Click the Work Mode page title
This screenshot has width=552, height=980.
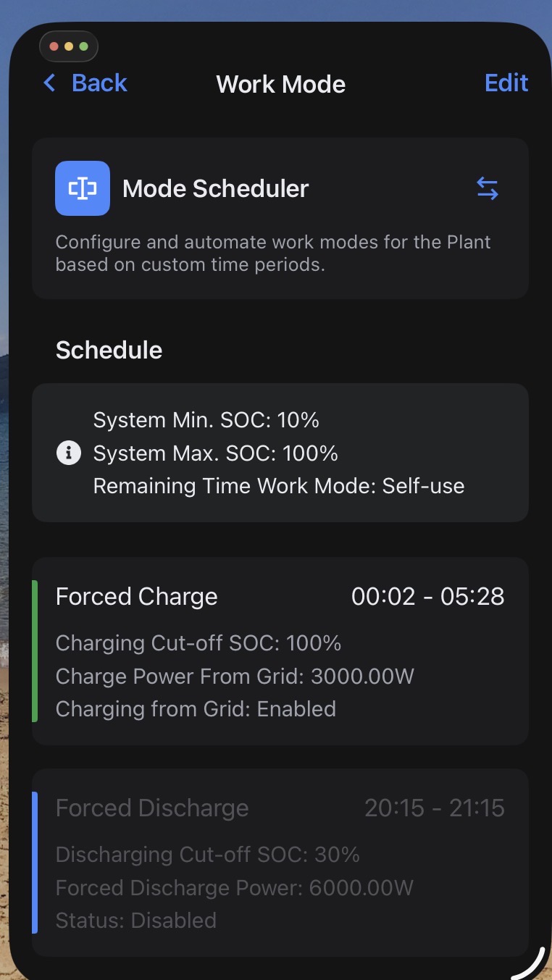click(280, 85)
